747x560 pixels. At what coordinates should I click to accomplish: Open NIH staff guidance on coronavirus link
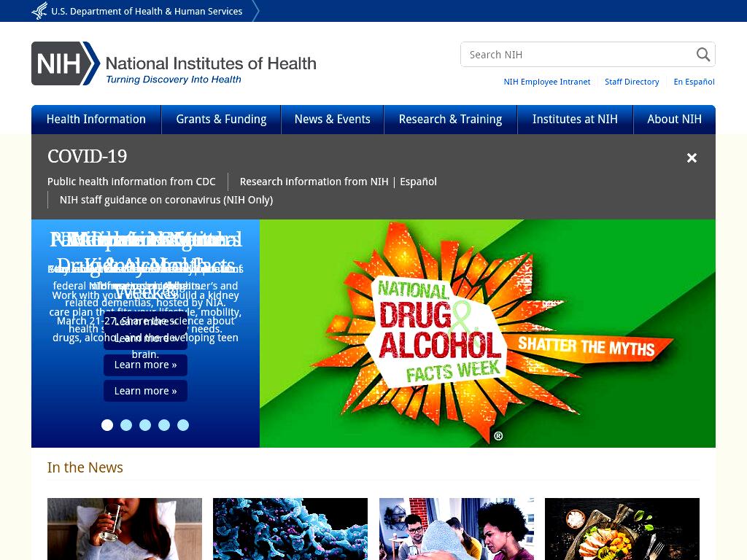[x=166, y=200]
